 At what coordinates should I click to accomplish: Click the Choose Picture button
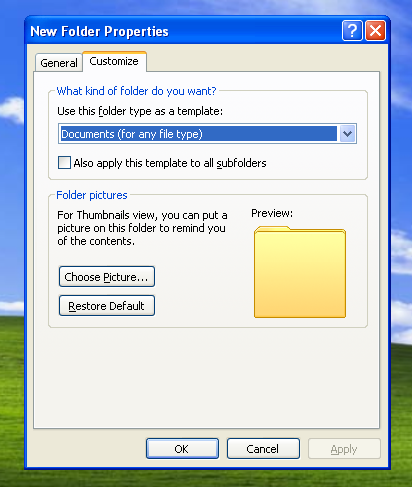click(107, 277)
